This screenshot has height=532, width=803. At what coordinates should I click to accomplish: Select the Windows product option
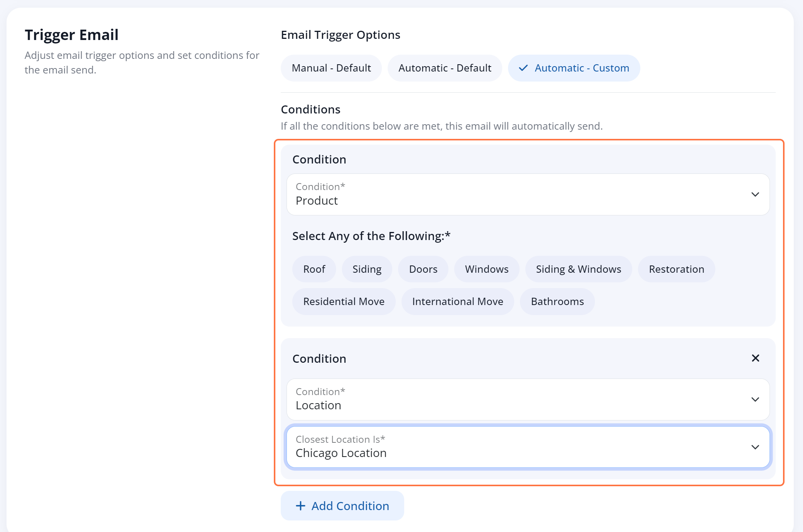pos(487,269)
